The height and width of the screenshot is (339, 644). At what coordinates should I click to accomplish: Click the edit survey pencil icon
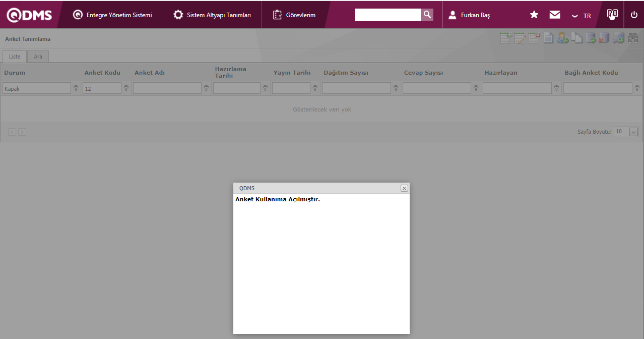point(520,38)
